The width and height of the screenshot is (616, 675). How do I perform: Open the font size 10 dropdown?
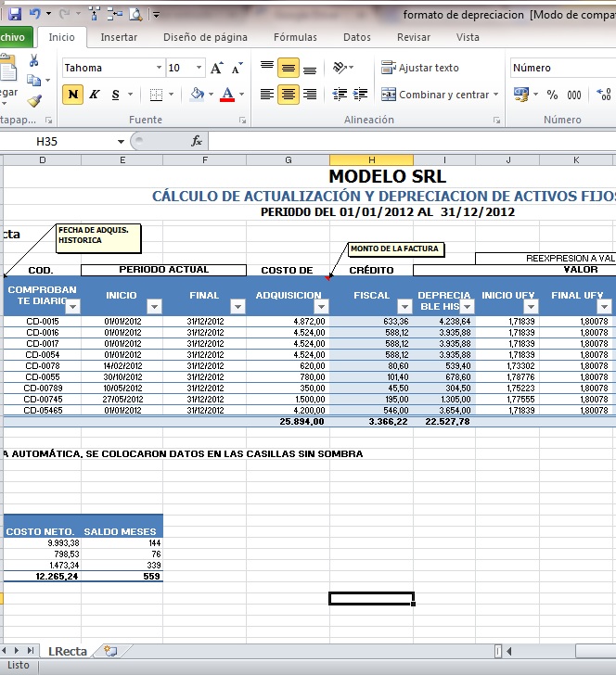(199, 68)
